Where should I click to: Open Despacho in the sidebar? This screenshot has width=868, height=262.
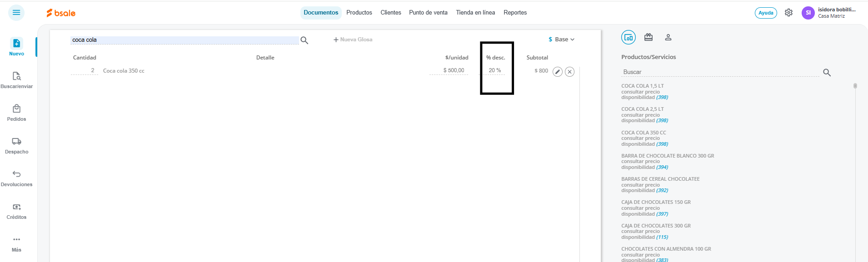[16, 145]
